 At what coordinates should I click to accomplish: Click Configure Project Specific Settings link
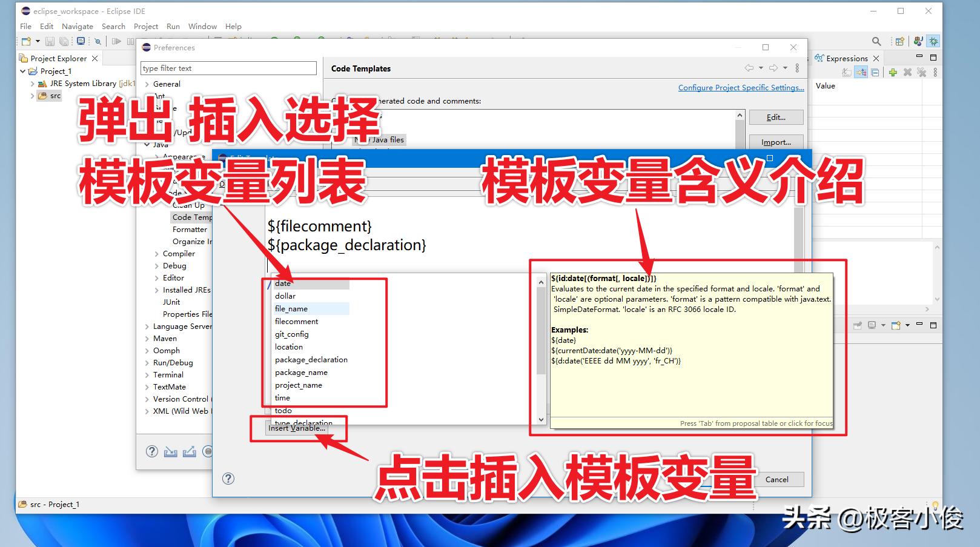(x=741, y=87)
